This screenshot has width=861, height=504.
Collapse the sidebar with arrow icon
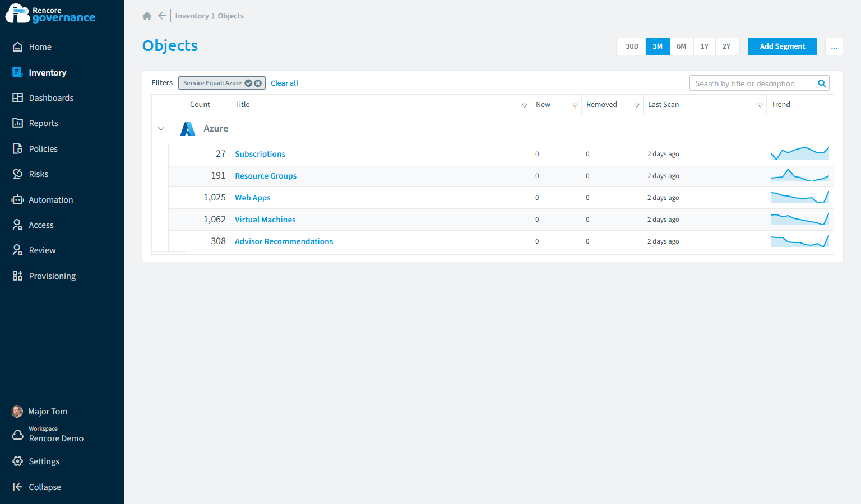click(18, 487)
